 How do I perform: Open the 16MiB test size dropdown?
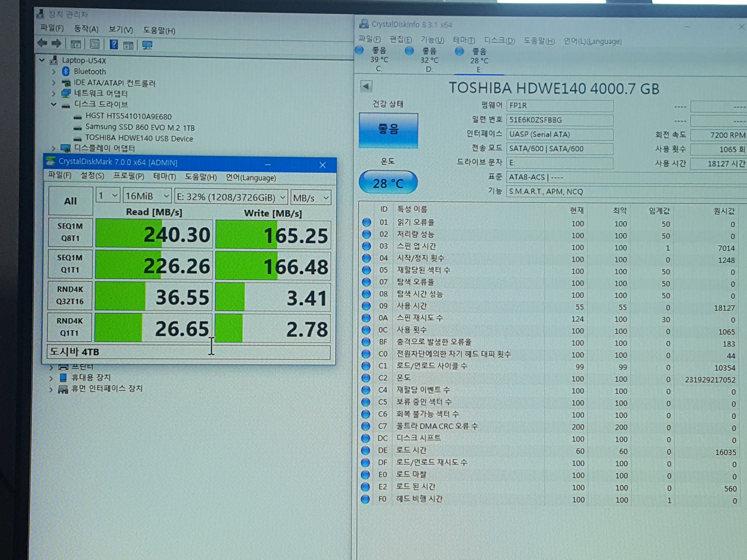[147, 196]
